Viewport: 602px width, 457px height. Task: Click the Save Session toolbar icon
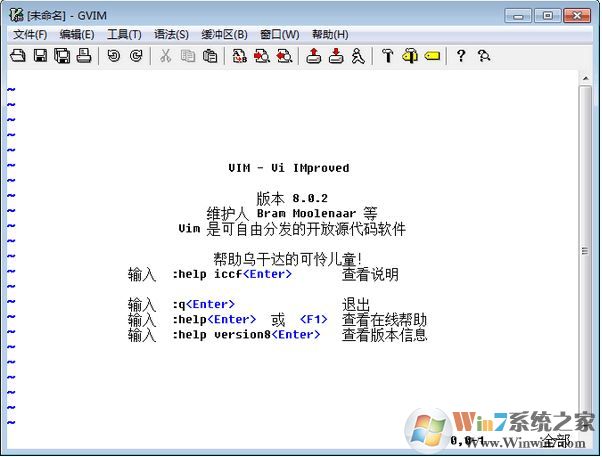coord(336,56)
